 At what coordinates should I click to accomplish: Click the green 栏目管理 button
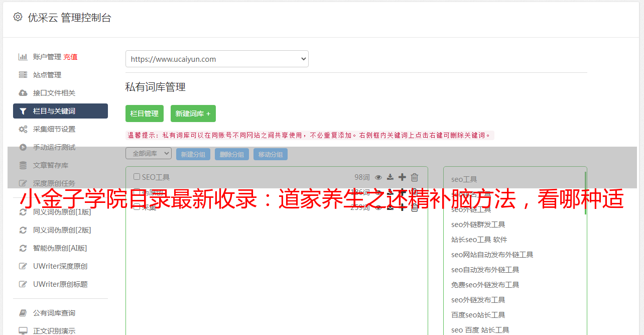pyautogui.click(x=145, y=114)
